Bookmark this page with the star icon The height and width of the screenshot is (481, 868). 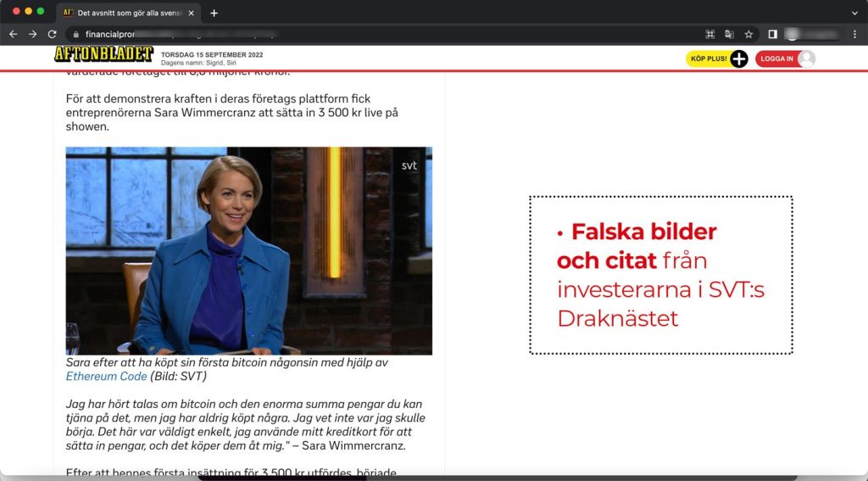(748, 34)
